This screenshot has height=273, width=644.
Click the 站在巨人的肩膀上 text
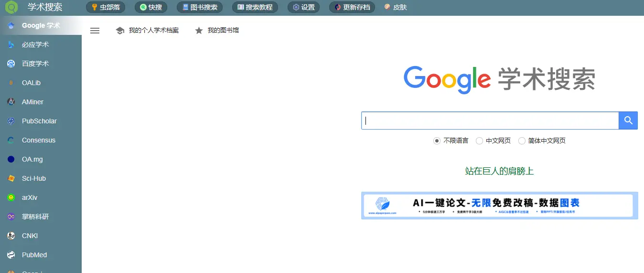(499, 171)
